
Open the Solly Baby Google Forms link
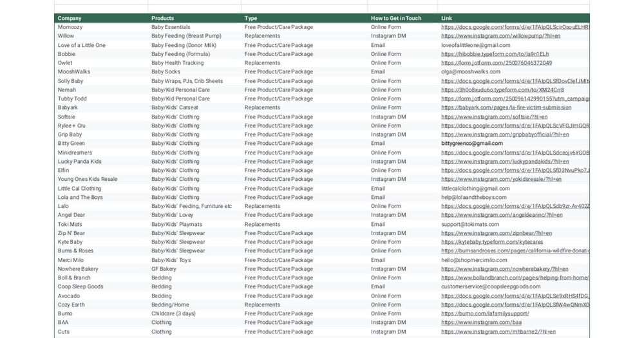pos(515,81)
